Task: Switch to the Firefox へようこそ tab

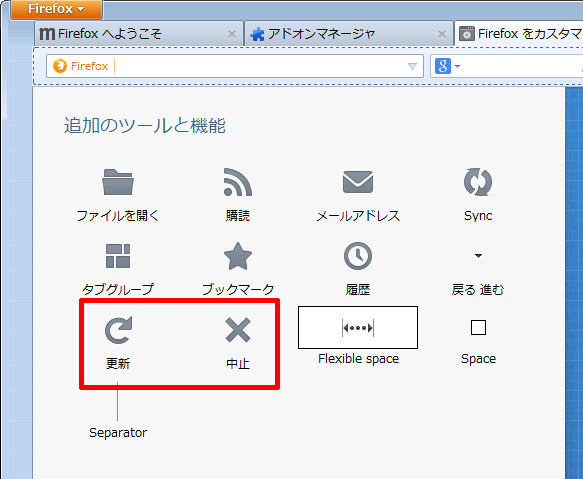Action: click(139, 34)
